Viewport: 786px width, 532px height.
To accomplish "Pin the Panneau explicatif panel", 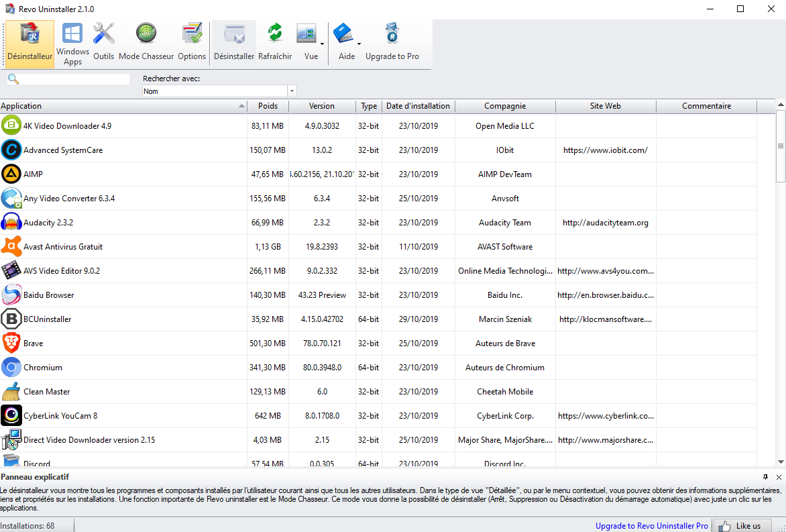I will pyautogui.click(x=765, y=477).
